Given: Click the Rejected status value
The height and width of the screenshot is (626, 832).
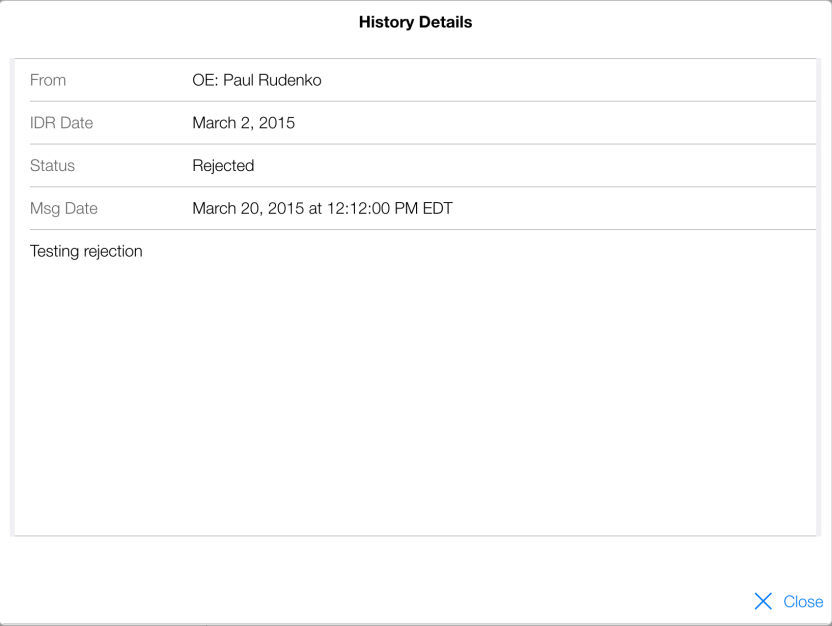Looking at the screenshot, I should (223, 166).
